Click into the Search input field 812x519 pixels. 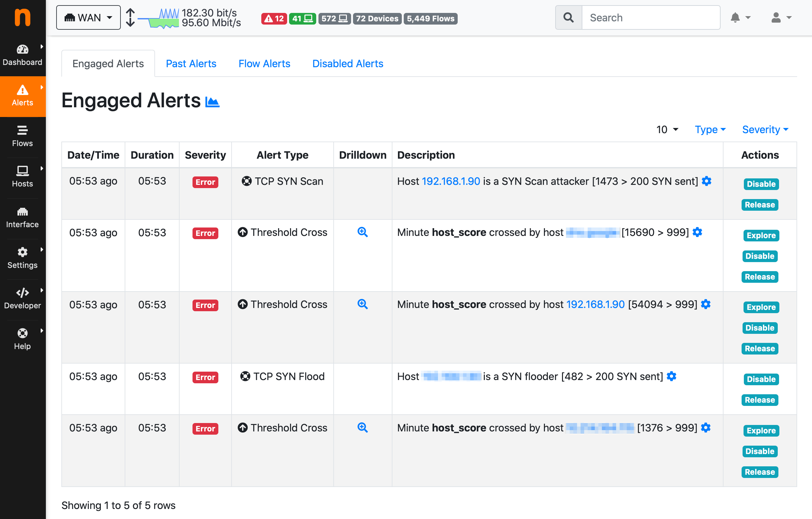pos(651,17)
